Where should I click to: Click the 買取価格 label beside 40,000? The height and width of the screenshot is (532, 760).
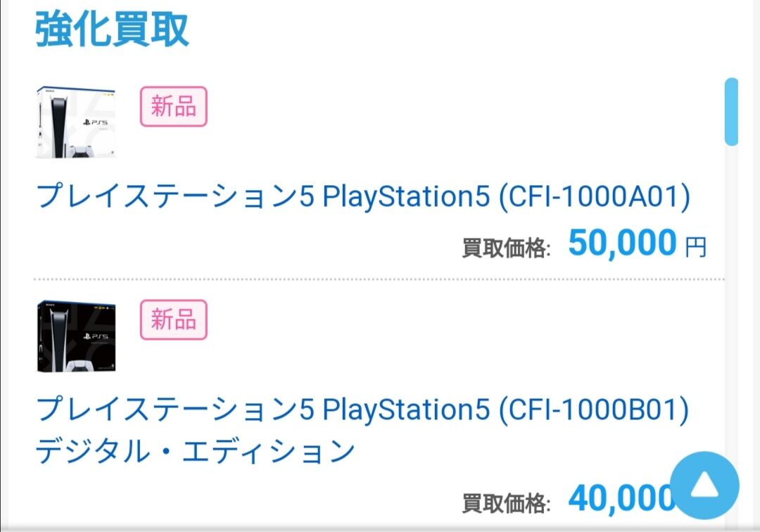[x=506, y=502]
